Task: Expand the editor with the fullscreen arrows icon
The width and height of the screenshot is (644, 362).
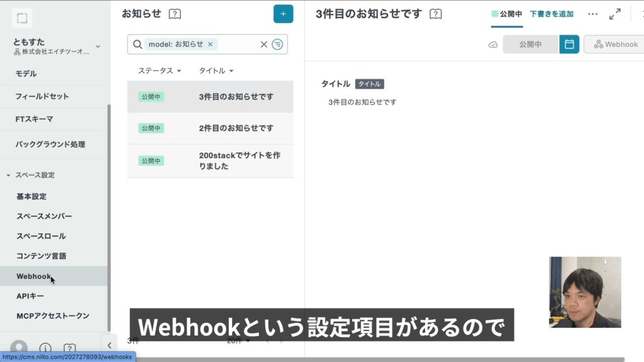Action: (x=615, y=14)
